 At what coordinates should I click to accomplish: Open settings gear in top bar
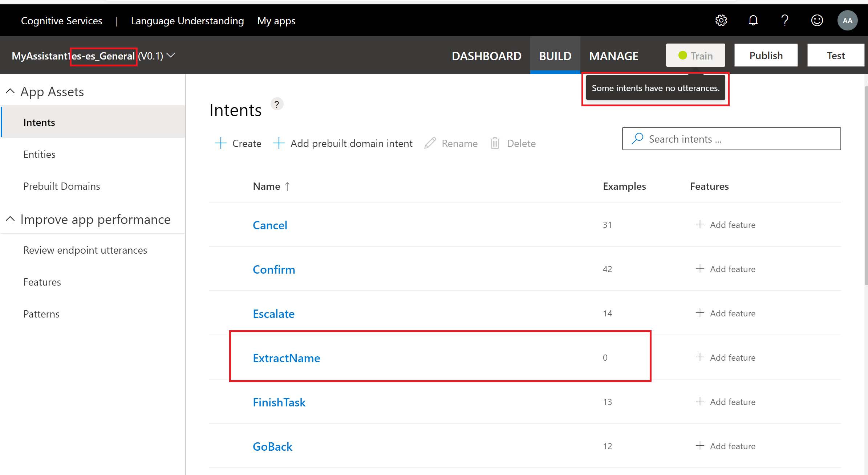tap(721, 20)
